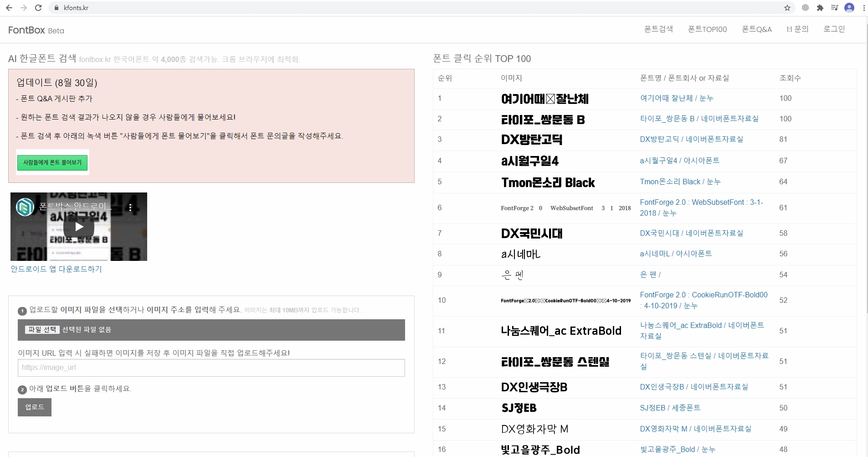The width and height of the screenshot is (868, 457).
Task: Open the FontBox Beta home logo
Action: click(x=36, y=30)
